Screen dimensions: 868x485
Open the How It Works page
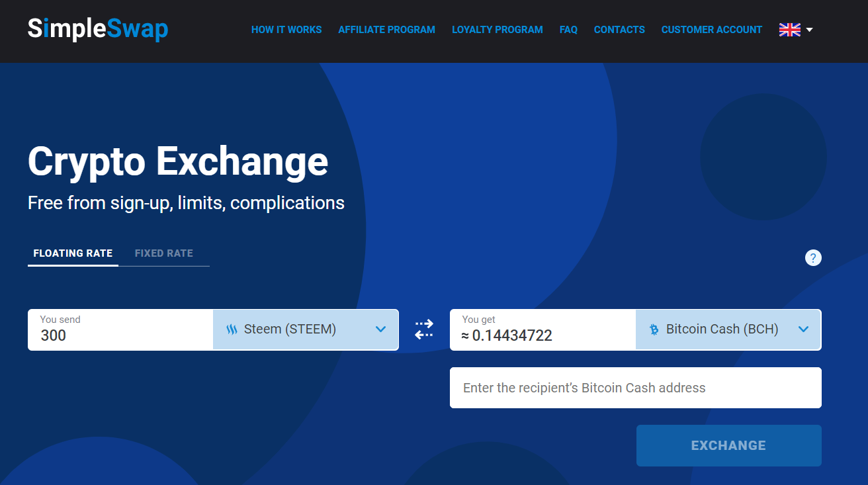[x=286, y=30]
